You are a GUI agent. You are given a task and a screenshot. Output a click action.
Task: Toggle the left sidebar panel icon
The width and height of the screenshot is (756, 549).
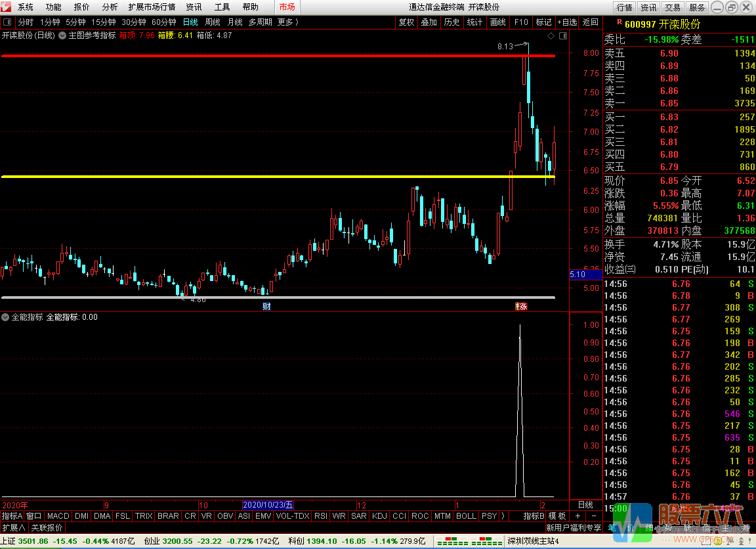pyautogui.click(x=7, y=22)
